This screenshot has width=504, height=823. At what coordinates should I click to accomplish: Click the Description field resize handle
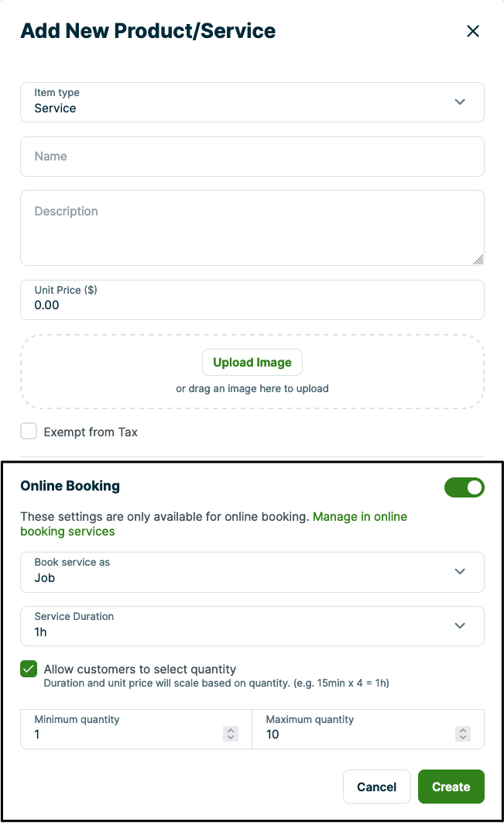click(478, 260)
